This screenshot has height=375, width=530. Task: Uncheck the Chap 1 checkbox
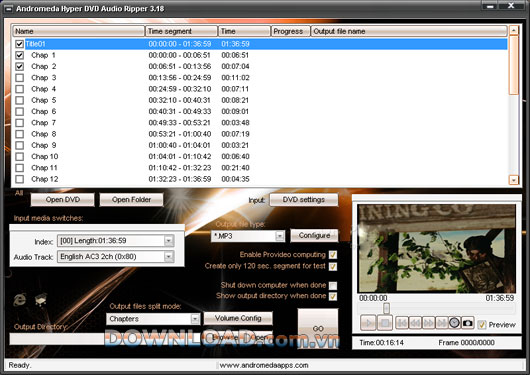20,55
